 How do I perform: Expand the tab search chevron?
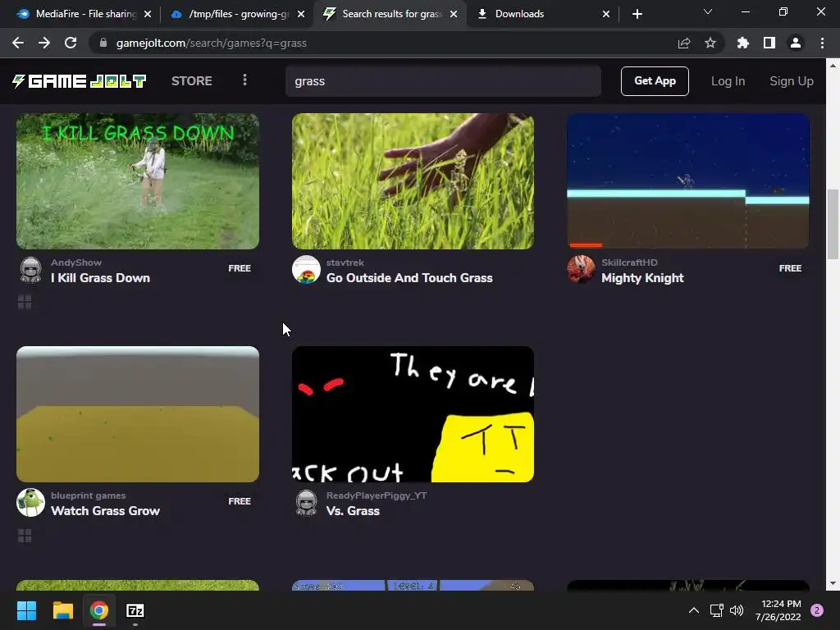708,11
